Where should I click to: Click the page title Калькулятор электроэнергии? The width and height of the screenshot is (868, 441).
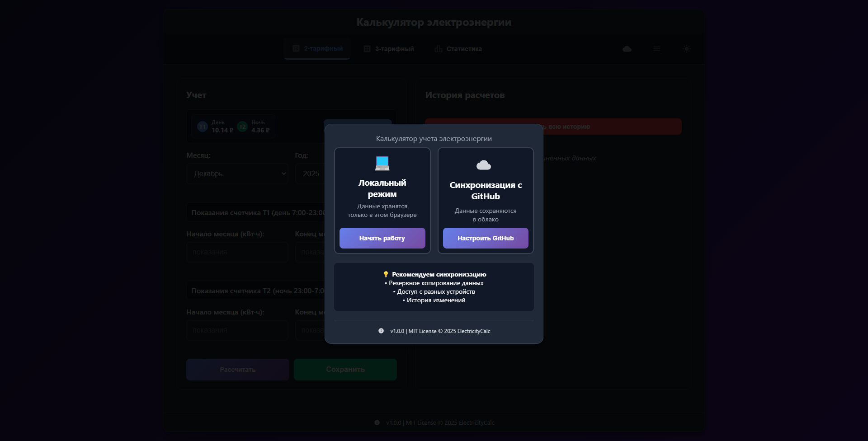(x=434, y=22)
